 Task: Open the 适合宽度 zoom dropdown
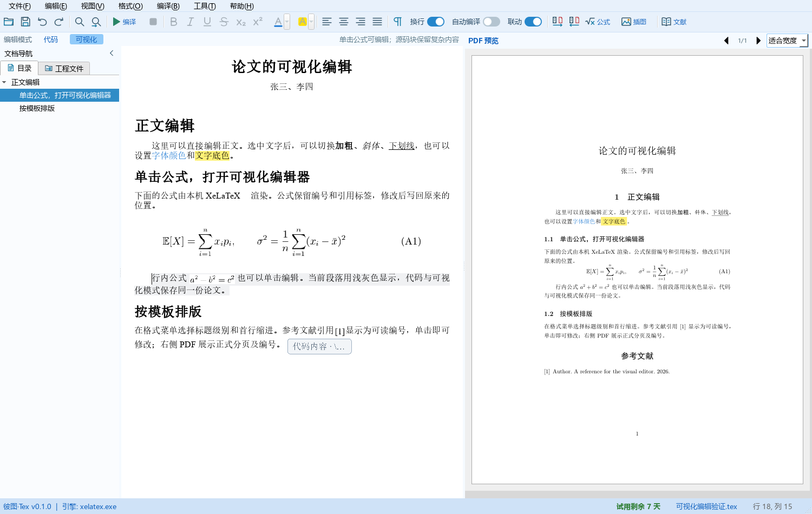click(787, 41)
